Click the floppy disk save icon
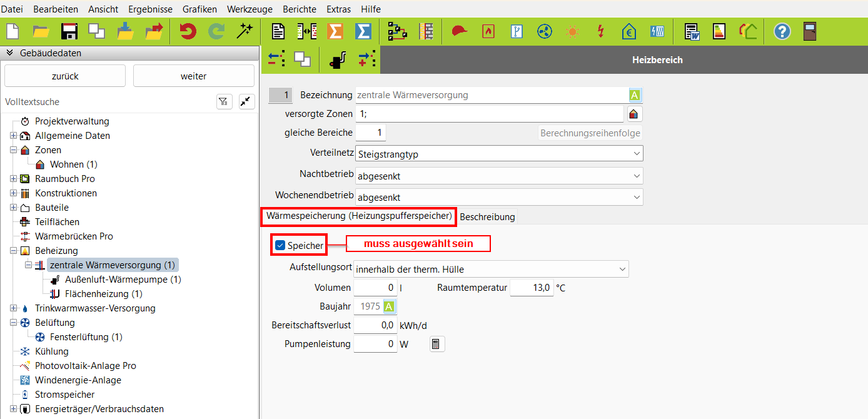 click(68, 31)
